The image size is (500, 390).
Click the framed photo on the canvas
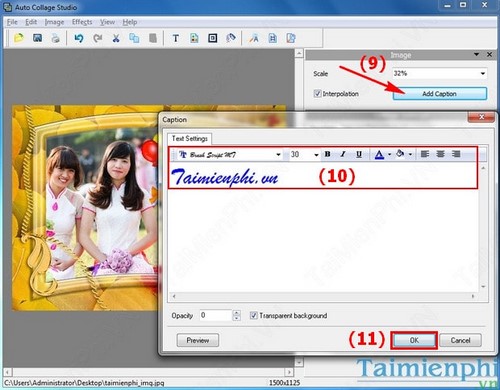85,208
